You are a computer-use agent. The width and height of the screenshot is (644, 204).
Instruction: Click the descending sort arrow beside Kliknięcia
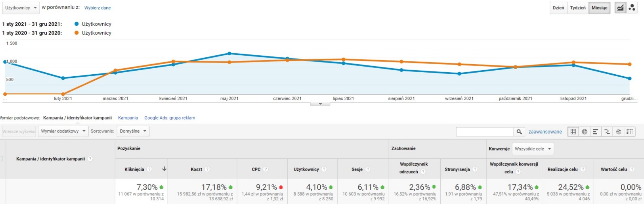pyautogui.click(x=164, y=169)
